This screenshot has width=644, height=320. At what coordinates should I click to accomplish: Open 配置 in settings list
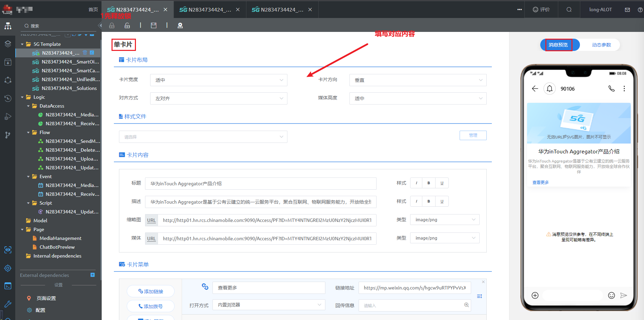(x=40, y=310)
